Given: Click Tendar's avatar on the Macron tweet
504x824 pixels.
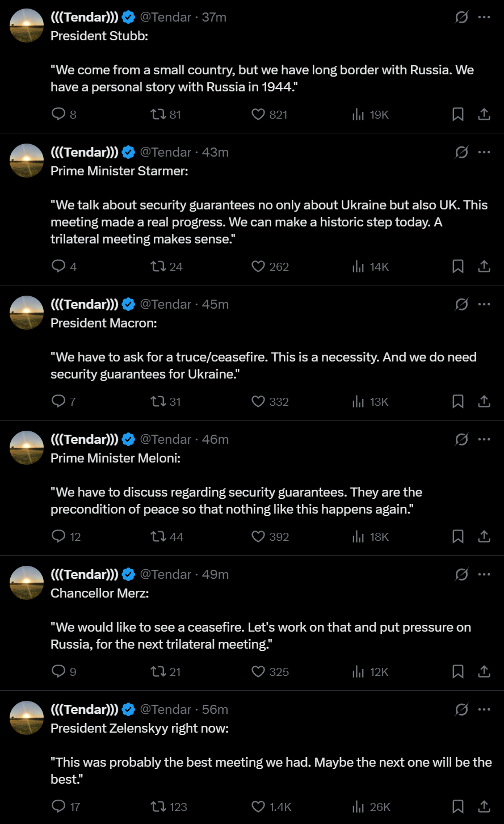Looking at the screenshot, I should [x=27, y=313].
